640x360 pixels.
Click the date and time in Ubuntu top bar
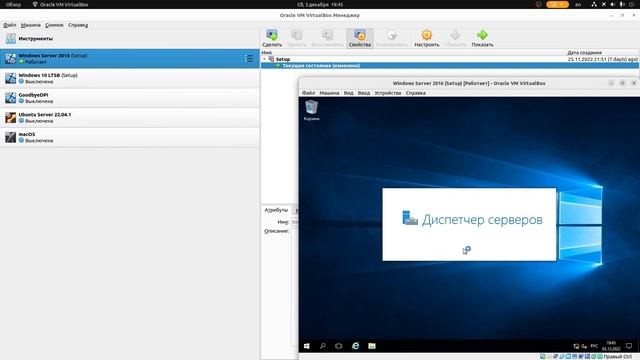pyautogui.click(x=320, y=4)
